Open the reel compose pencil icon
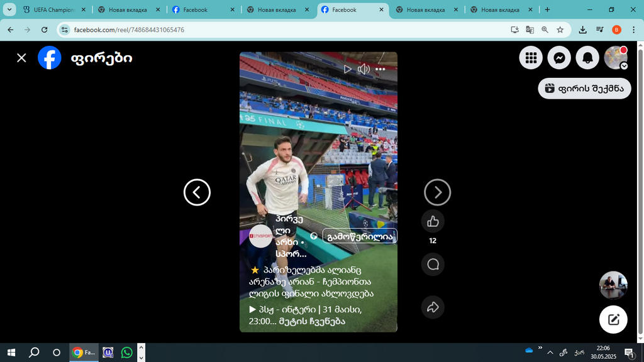 tap(613, 319)
